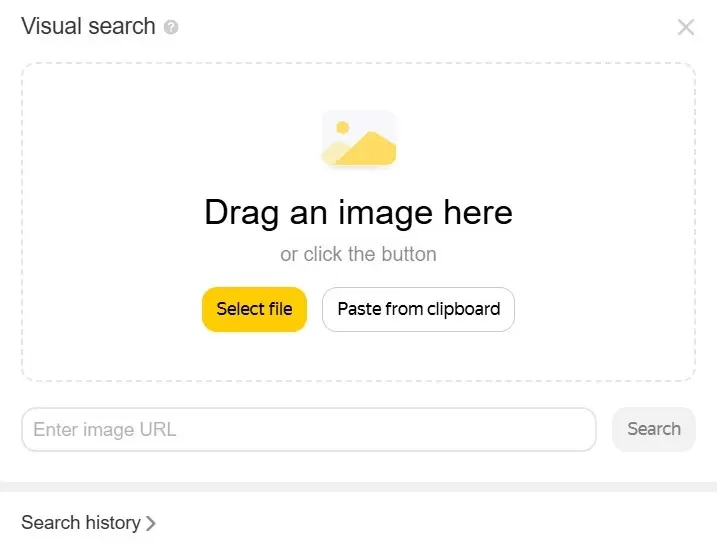Choose Paste from clipboard
This screenshot has height=550, width=717.
[x=418, y=309]
